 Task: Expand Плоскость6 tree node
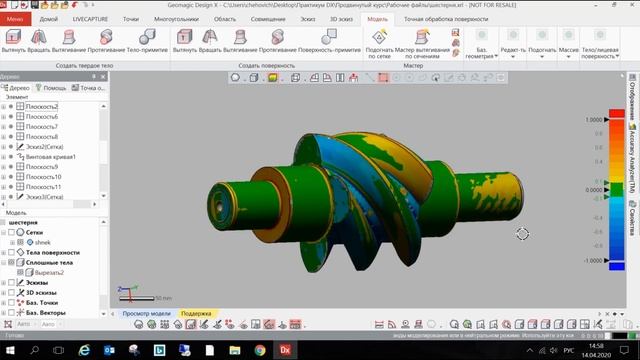coord(4,117)
